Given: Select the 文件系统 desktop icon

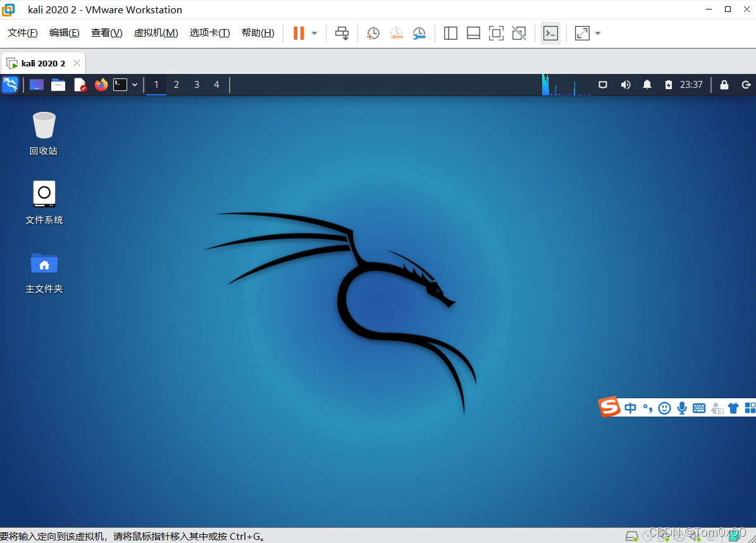Looking at the screenshot, I should [x=44, y=203].
